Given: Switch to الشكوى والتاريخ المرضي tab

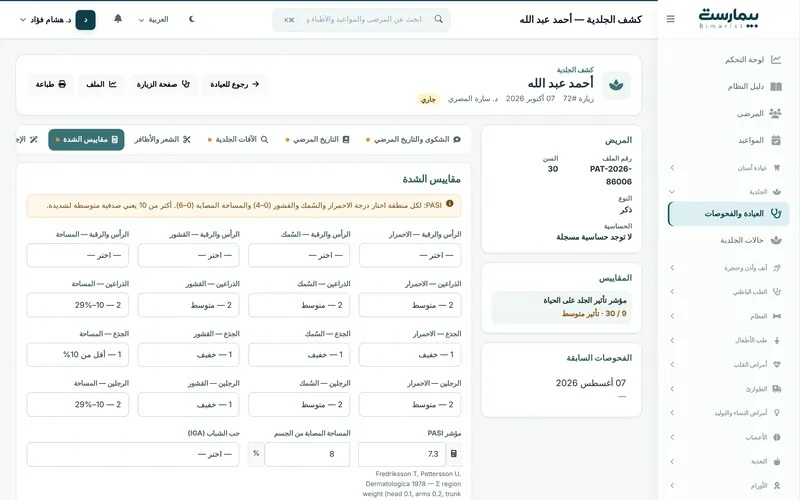Looking at the screenshot, I should (413, 139).
